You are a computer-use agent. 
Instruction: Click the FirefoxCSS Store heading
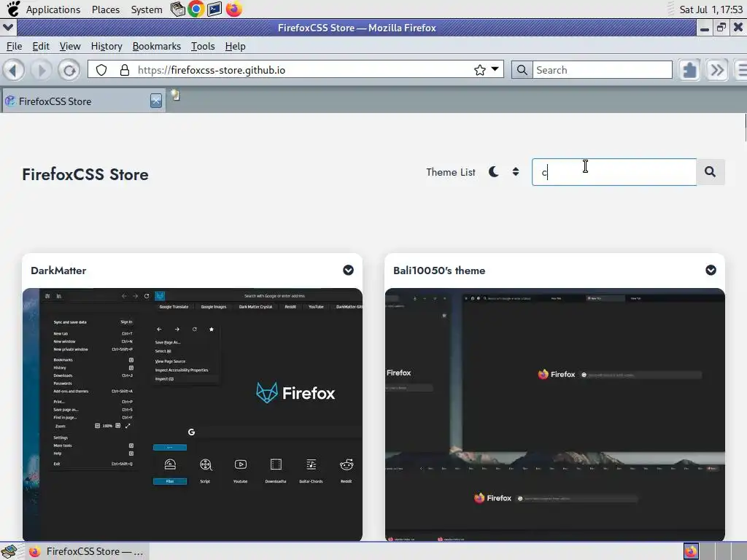coord(85,174)
